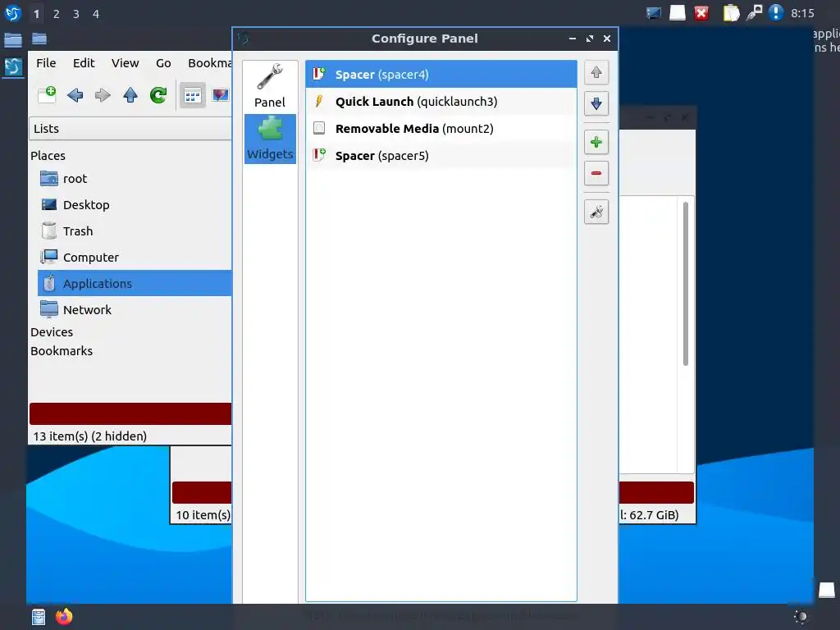Image resolution: width=840 pixels, height=630 pixels.
Task: Switch to workspace 2
Action: pyautogui.click(x=57, y=14)
